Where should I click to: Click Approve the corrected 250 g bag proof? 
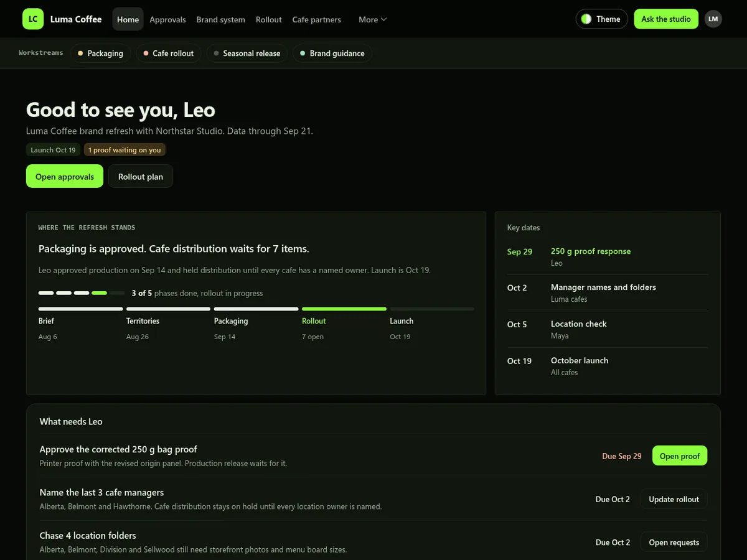coord(118,449)
